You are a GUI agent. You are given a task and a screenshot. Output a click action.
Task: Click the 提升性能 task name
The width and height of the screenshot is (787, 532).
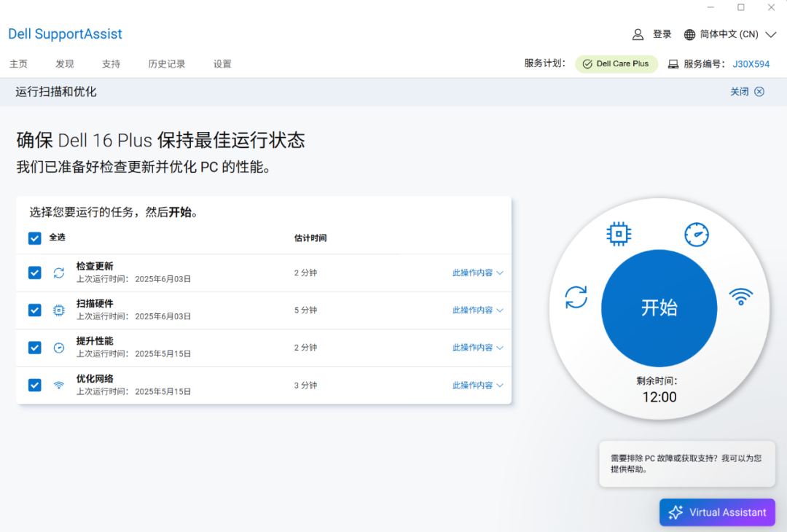pyautogui.click(x=95, y=341)
